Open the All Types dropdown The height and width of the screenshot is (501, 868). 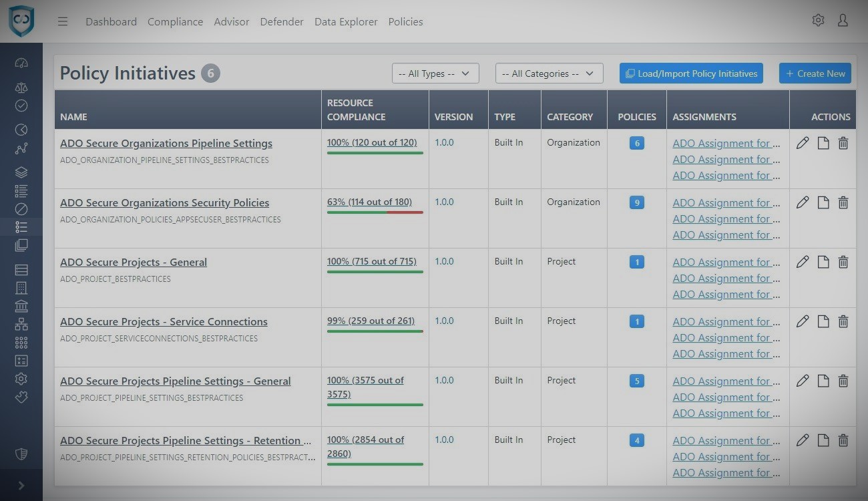[x=435, y=73]
